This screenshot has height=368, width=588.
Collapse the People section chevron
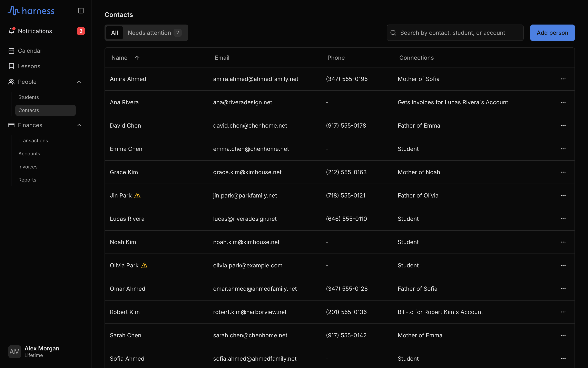tap(79, 82)
